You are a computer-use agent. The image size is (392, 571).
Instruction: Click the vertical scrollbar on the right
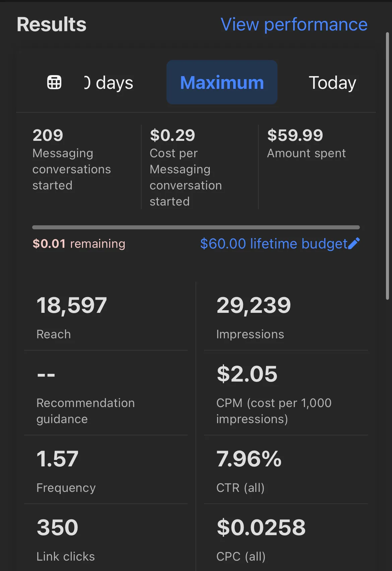[x=387, y=166]
